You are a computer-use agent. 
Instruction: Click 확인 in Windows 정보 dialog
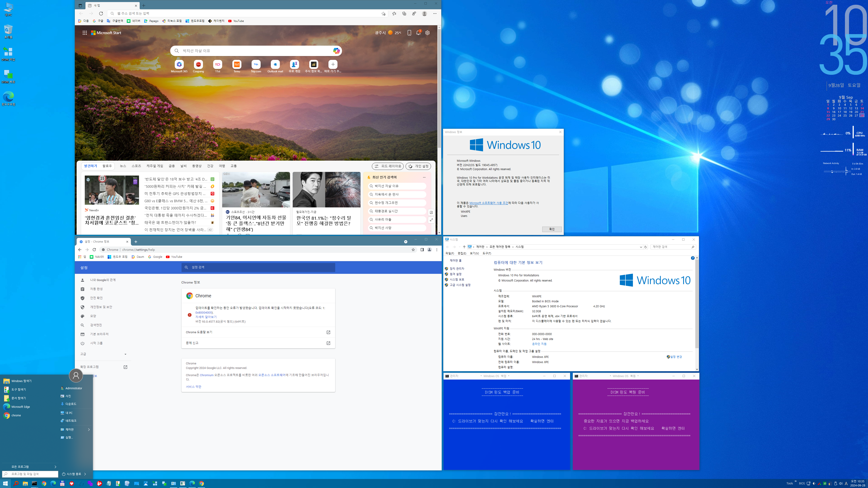[x=552, y=229]
